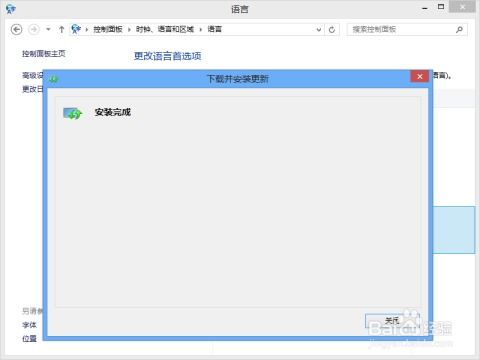Click the dialog title bar icon
Screen dimensions: 480x360
54,79
